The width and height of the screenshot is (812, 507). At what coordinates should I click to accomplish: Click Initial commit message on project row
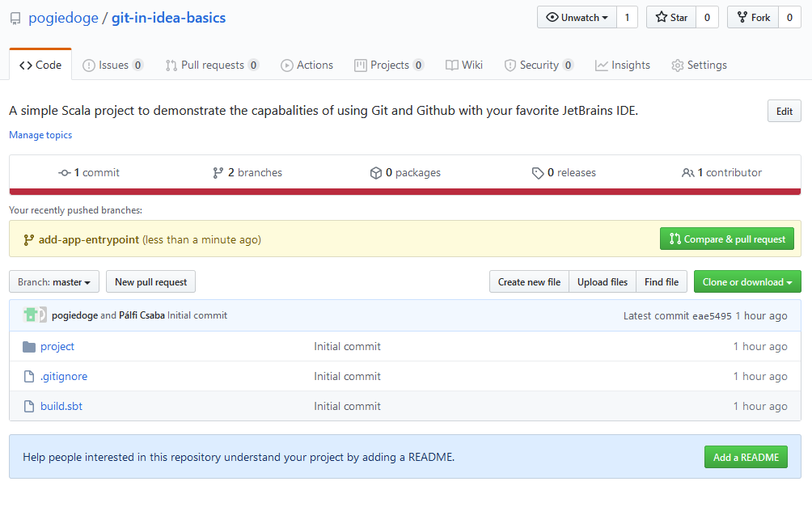pos(347,346)
